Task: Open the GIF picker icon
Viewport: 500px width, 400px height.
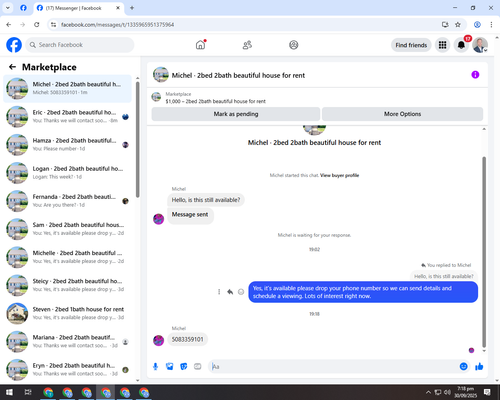Action: (198, 367)
